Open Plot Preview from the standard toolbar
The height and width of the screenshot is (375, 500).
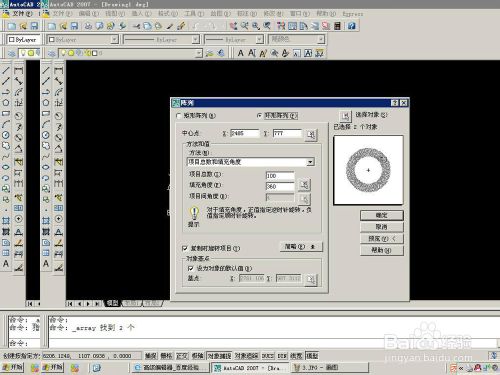[x=99, y=26]
